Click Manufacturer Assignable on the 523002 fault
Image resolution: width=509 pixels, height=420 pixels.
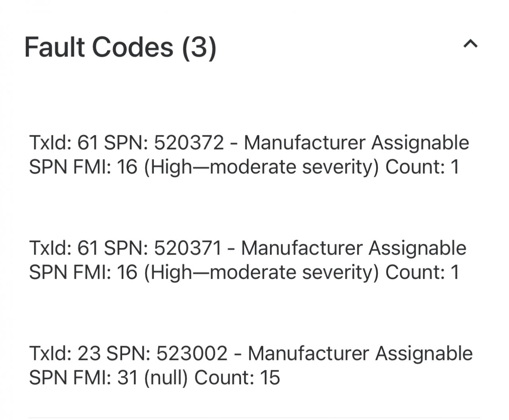(x=360, y=354)
